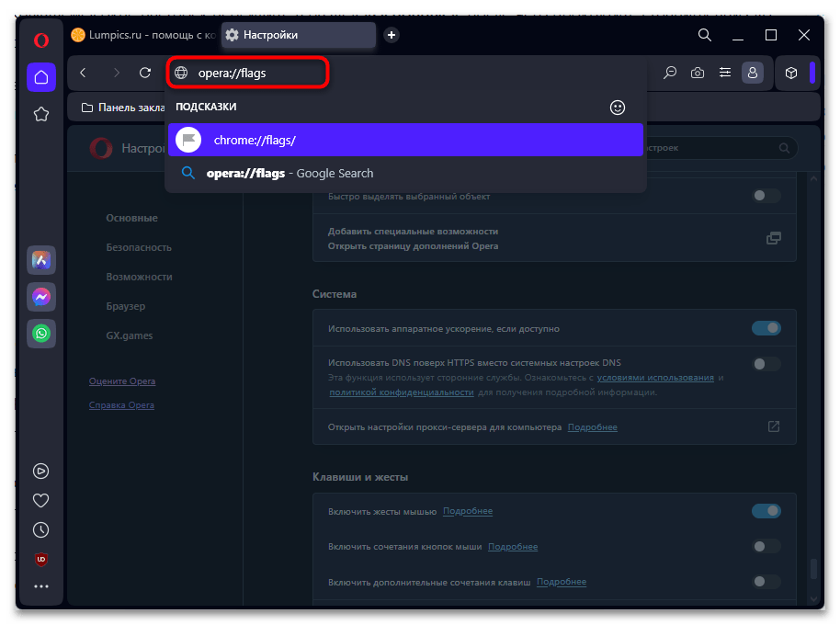This screenshot has height=625, width=840.
Task: Open uBlock Origin shield icon
Action: 41,559
